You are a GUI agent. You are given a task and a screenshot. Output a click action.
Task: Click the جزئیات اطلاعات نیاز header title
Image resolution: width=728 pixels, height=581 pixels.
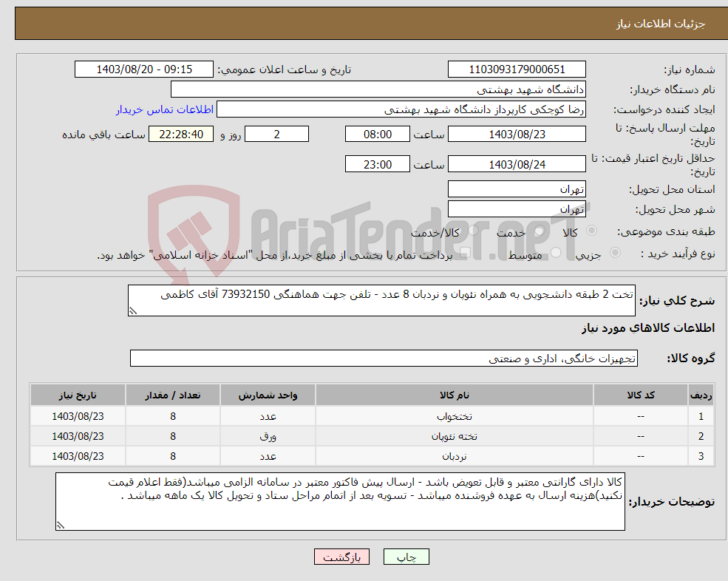(661, 24)
